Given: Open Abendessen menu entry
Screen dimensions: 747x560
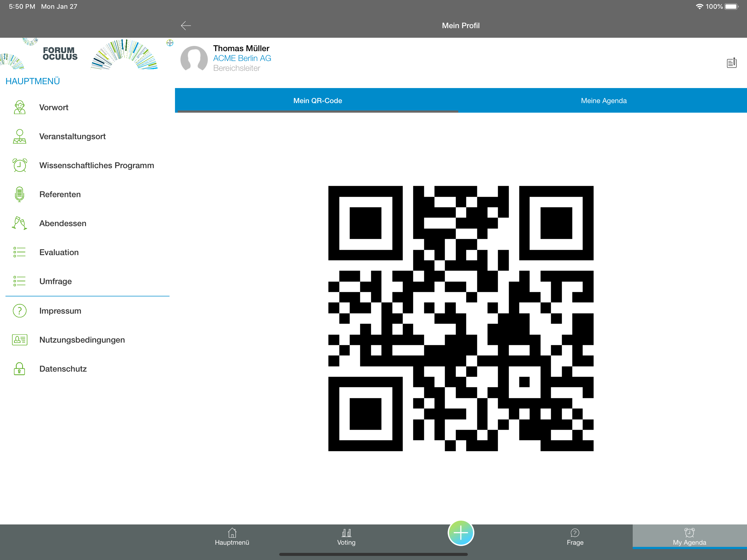Looking at the screenshot, I should (x=87, y=223).
